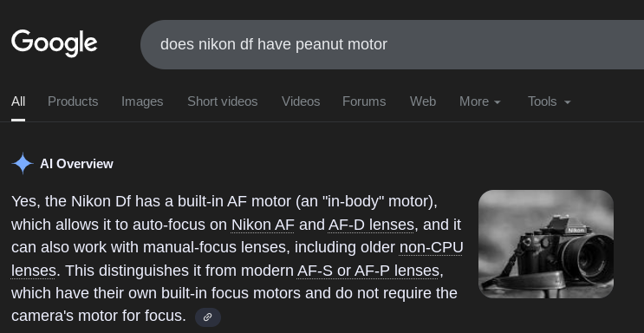This screenshot has height=333, width=644.
Task: Go to the Videos tab
Action: (x=301, y=101)
